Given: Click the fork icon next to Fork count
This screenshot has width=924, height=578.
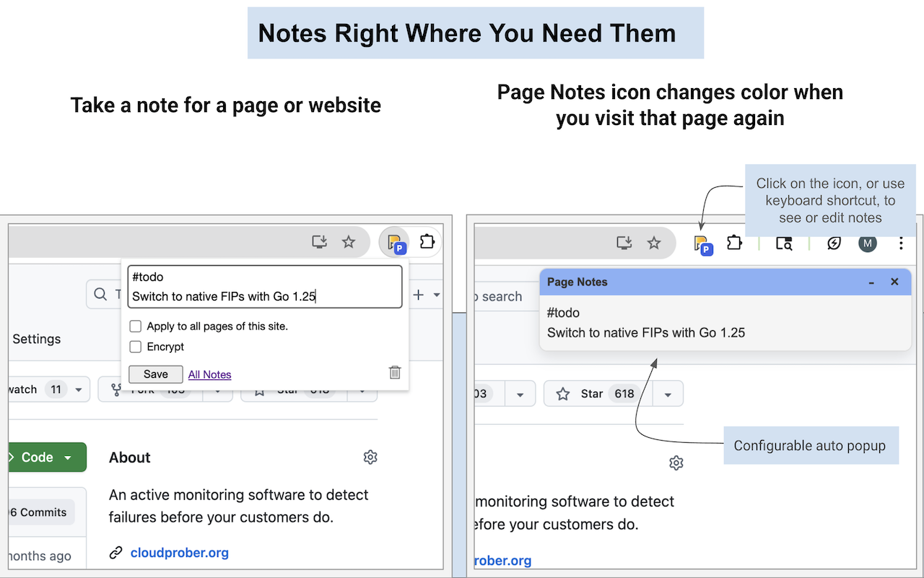Looking at the screenshot, I should [x=118, y=389].
